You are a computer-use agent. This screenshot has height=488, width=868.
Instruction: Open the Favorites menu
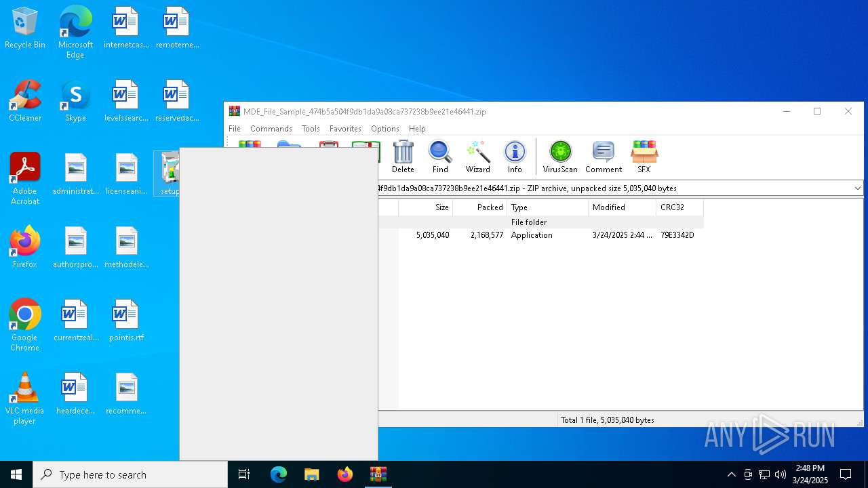click(x=345, y=129)
